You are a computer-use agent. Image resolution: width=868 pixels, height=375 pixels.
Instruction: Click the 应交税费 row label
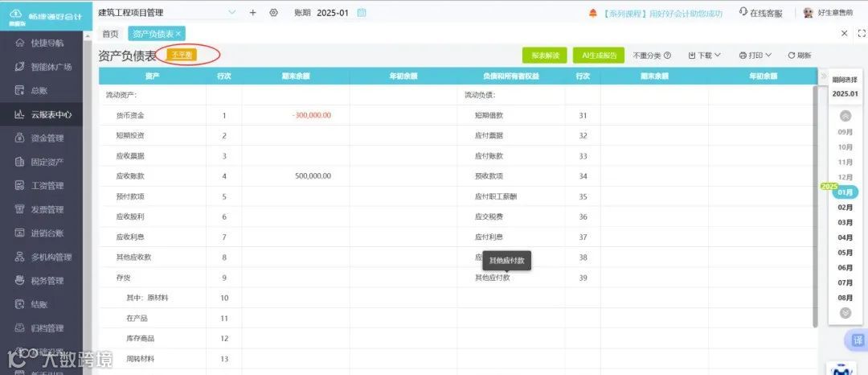[x=489, y=216]
